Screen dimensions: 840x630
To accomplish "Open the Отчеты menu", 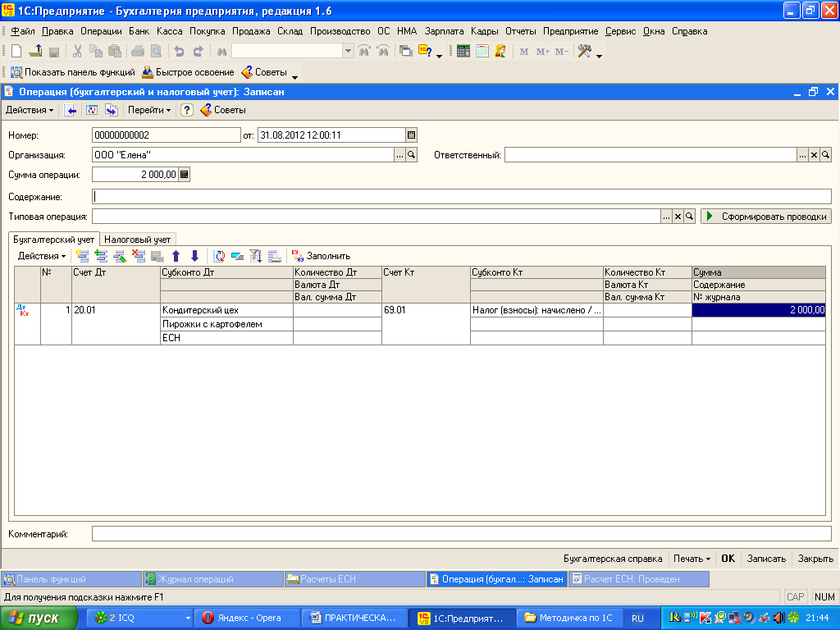I will click(x=521, y=31).
